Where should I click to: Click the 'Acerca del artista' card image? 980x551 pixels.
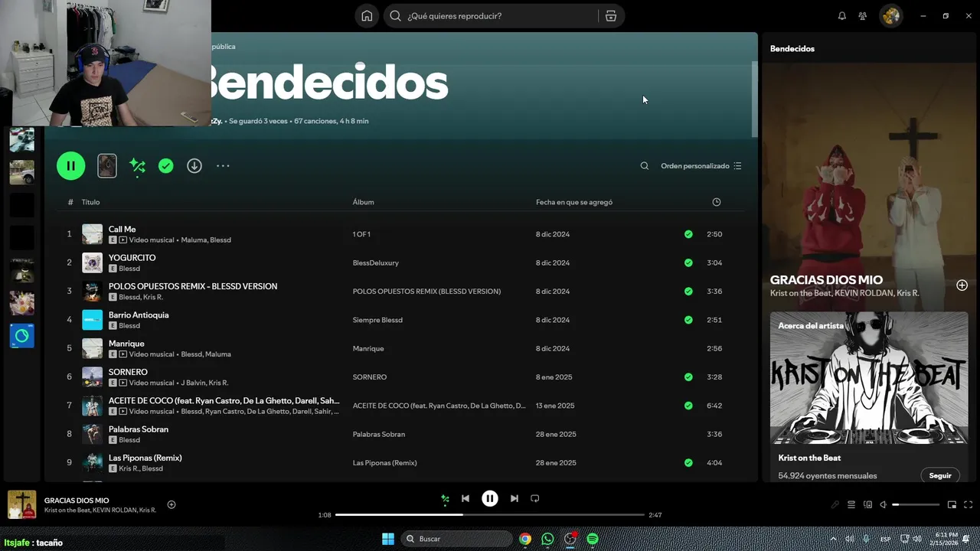(x=869, y=377)
